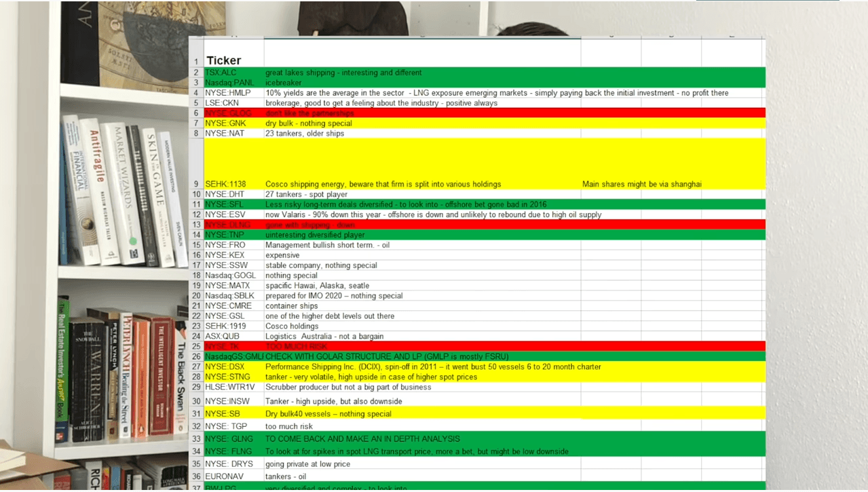Select the yellow NYSE:STNG ticker cell

pyautogui.click(x=227, y=377)
